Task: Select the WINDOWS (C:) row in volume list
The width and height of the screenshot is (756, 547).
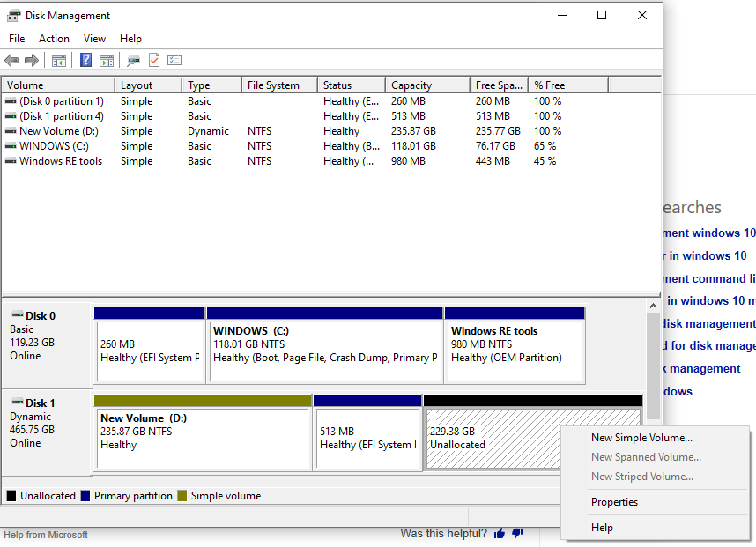Action: (x=330, y=146)
